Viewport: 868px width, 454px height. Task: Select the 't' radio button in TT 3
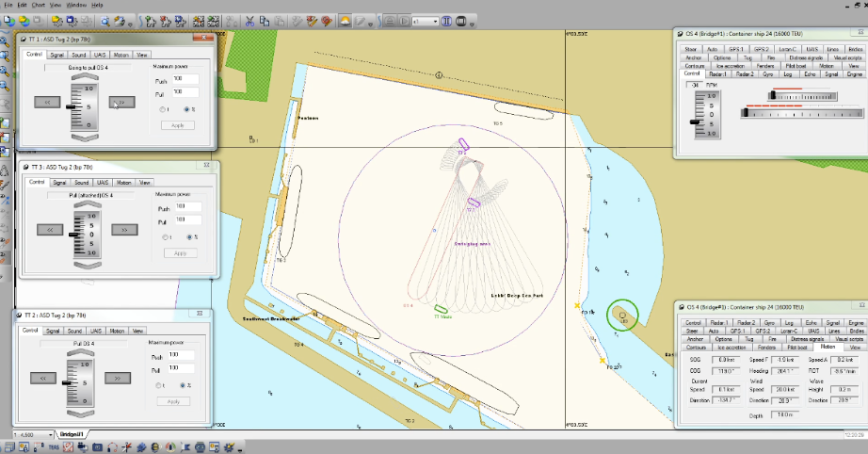point(167,237)
